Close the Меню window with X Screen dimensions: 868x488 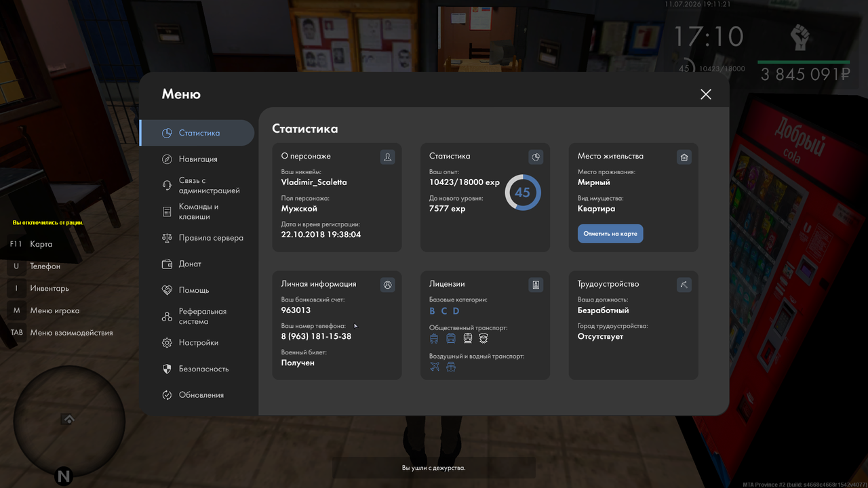tap(706, 94)
